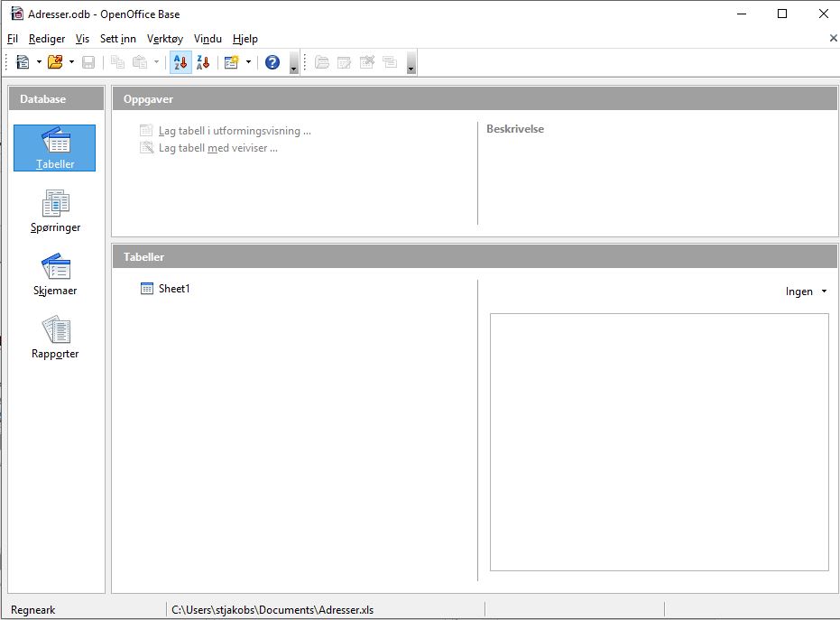Click the New document toolbar icon
This screenshot has height=620, width=840.
[23, 62]
